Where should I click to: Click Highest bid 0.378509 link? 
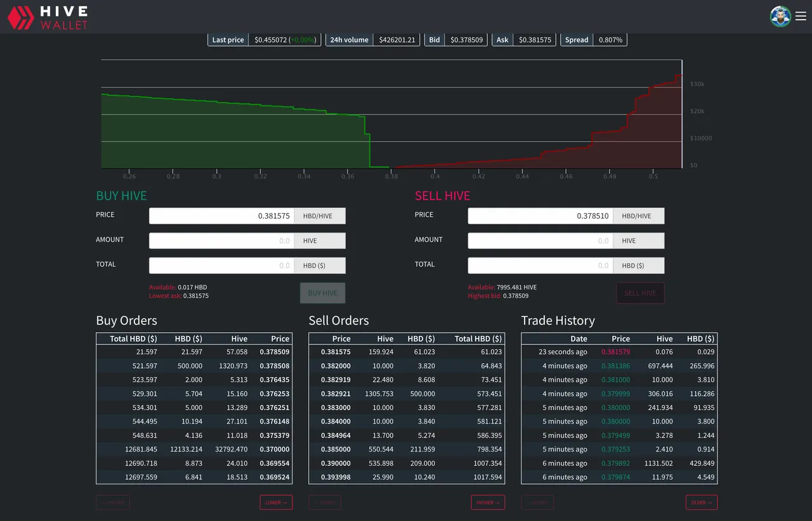pyautogui.click(x=498, y=296)
